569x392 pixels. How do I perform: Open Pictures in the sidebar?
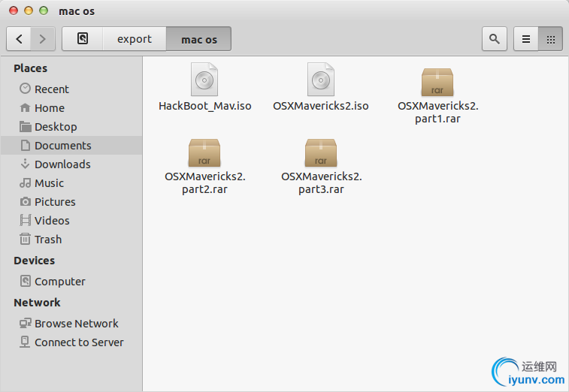click(71, 202)
